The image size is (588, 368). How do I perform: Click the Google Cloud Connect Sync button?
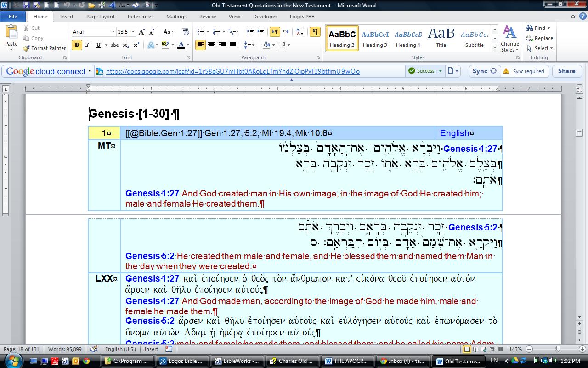(x=484, y=71)
